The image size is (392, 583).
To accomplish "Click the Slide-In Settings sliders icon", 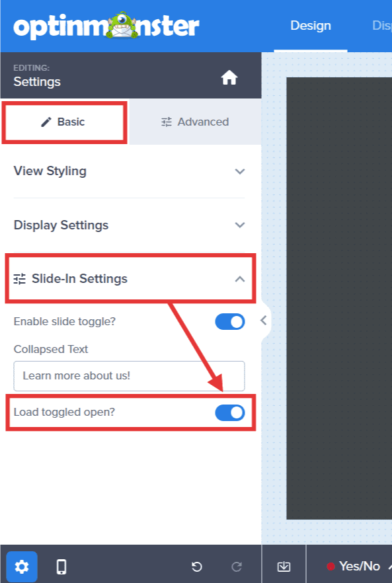I will (20, 279).
